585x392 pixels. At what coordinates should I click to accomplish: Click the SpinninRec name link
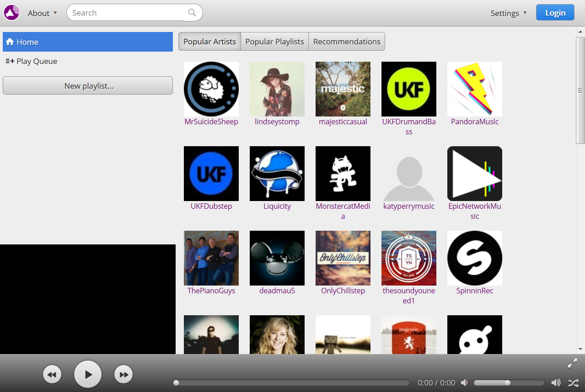pos(475,291)
